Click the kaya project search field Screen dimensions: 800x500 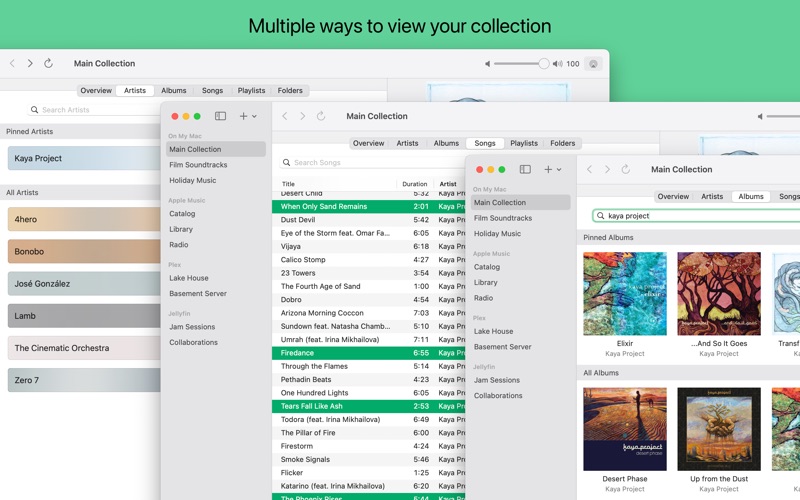point(696,216)
